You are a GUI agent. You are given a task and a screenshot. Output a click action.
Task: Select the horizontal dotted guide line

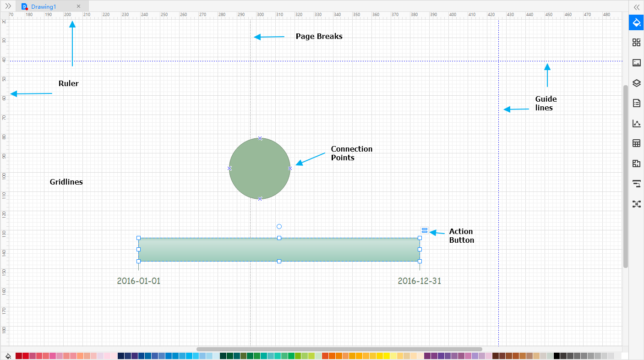(x=316, y=61)
